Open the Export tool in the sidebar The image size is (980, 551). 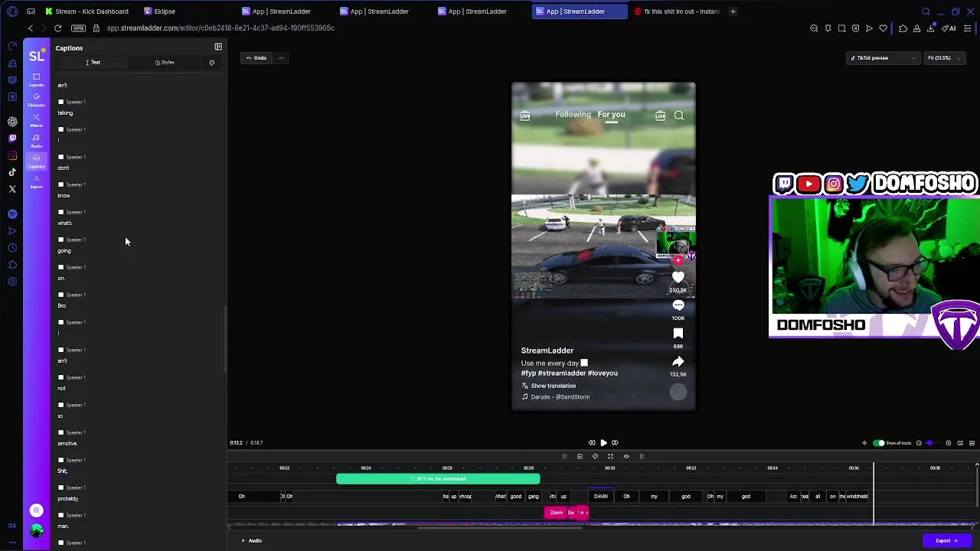[x=36, y=181]
